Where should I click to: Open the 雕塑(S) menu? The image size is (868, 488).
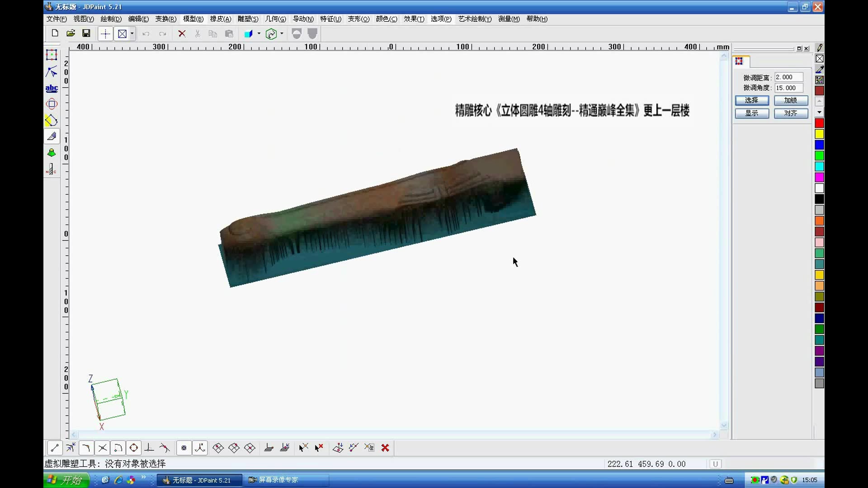point(248,19)
